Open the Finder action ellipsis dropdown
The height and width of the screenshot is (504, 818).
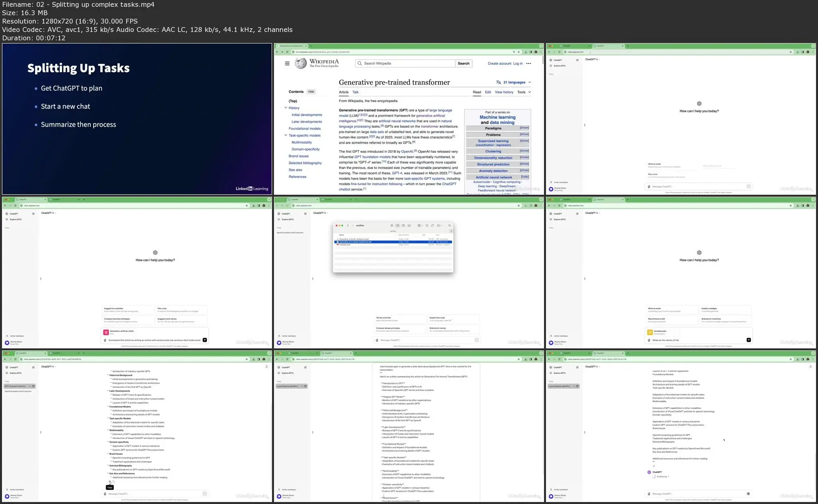(439, 225)
